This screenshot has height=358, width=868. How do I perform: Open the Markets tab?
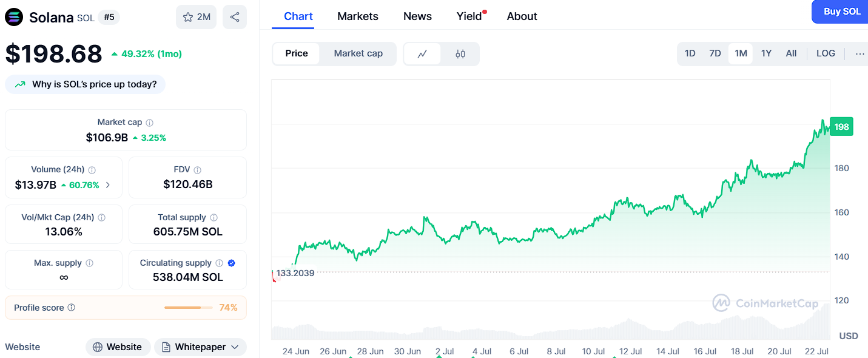pos(358,16)
